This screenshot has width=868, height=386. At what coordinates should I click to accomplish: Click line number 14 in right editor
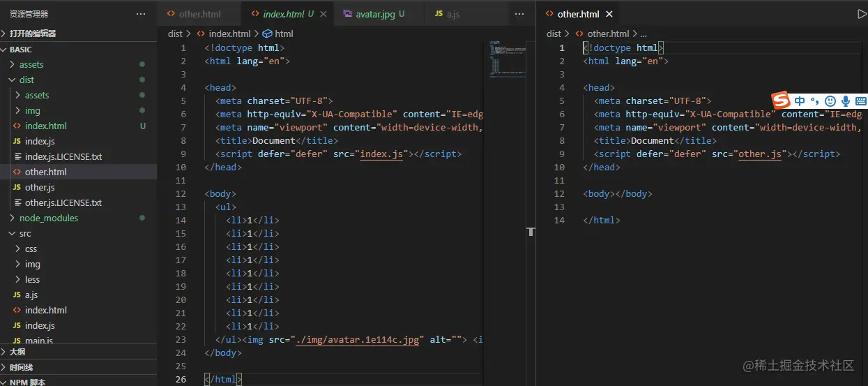(x=558, y=221)
